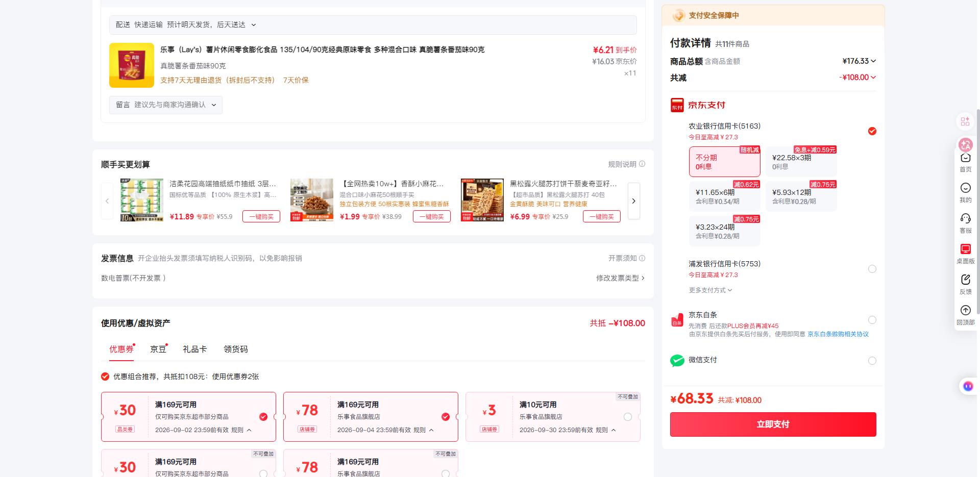Open 反馈 edit icon in sidebar
Screen dimensions: 980x477
pyautogui.click(x=965, y=280)
